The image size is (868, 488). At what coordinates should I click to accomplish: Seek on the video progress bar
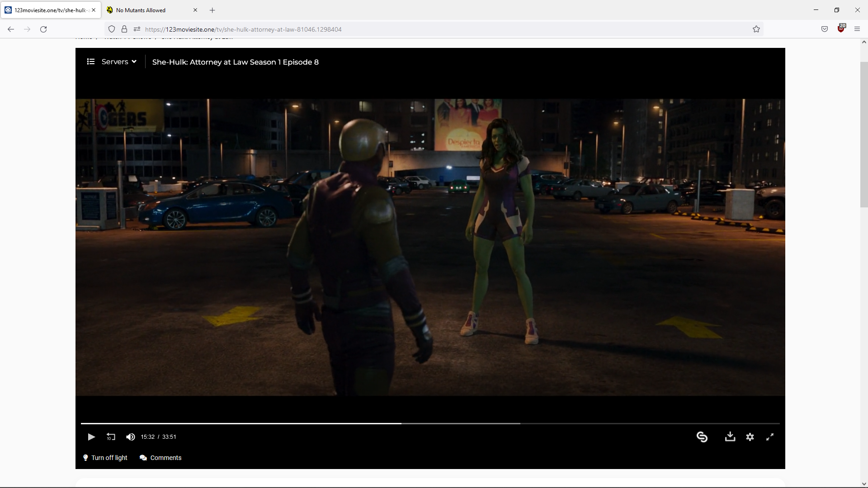[430, 423]
